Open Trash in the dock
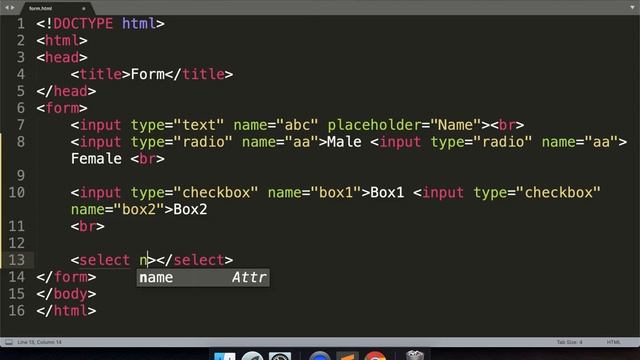The width and height of the screenshot is (640, 360). (x=415, y=356)
